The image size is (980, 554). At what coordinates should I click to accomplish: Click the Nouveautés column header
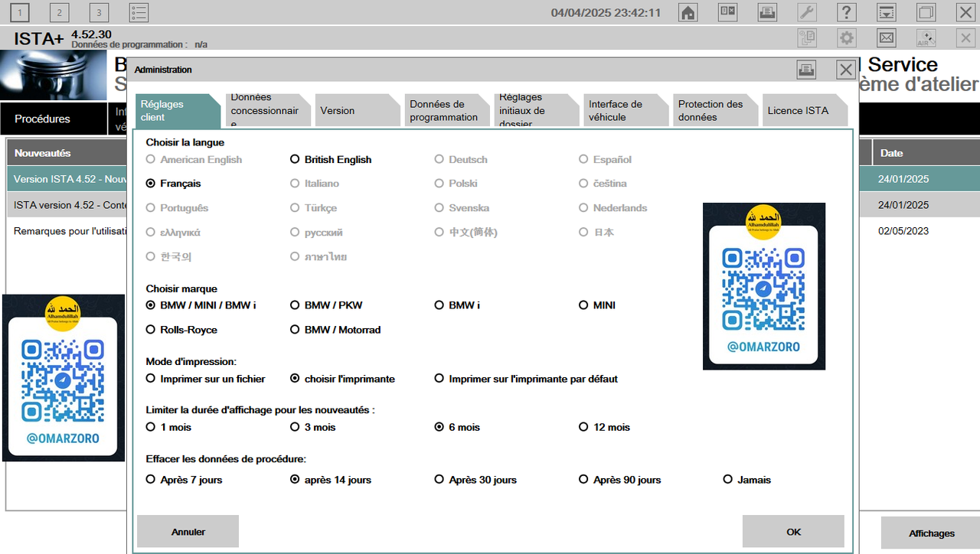click(67, 153)
